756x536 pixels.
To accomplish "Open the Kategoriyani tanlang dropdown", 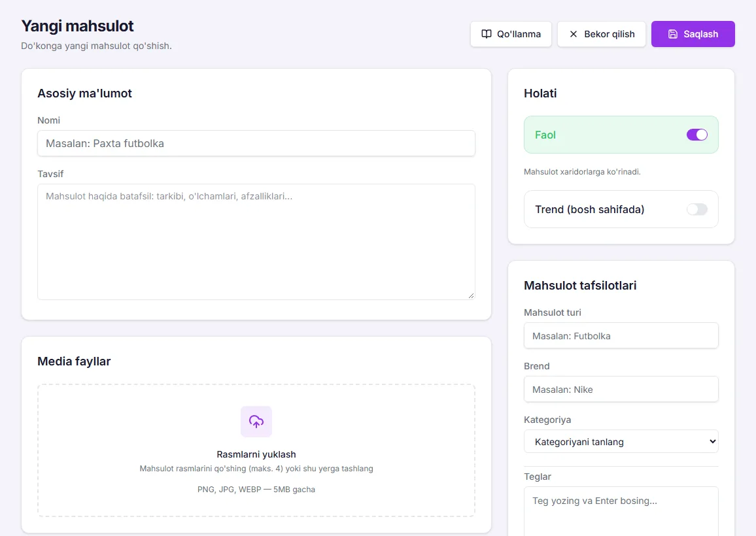I will point(621,441).
